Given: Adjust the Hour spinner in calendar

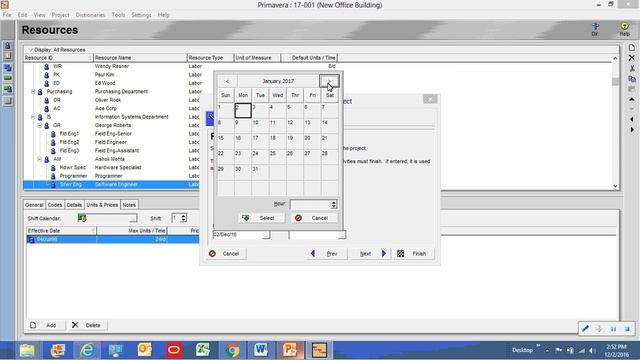Looking at the screenshot, I should point(333,204).
